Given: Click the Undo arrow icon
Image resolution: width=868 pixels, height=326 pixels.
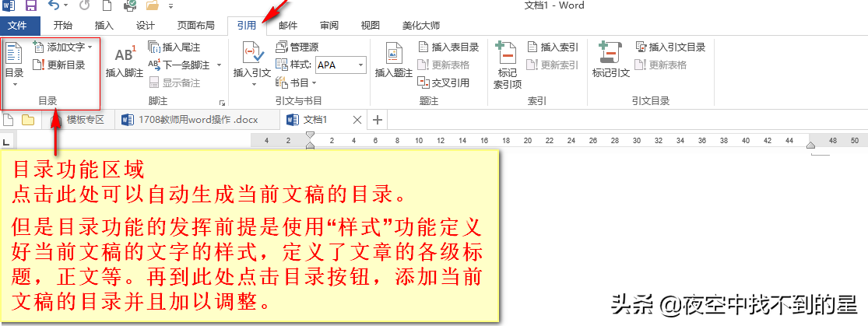Looking at the screenshot, I should point(54,6).
